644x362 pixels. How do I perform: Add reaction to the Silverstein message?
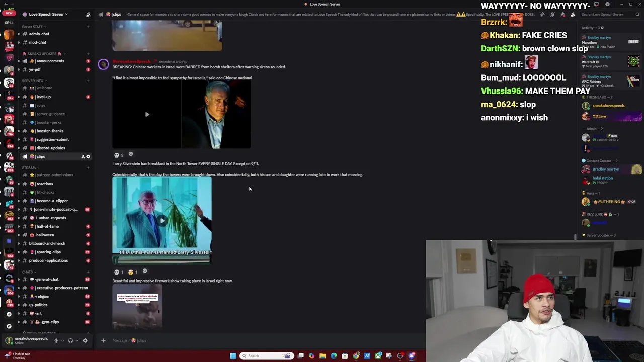tap(145, 271)
